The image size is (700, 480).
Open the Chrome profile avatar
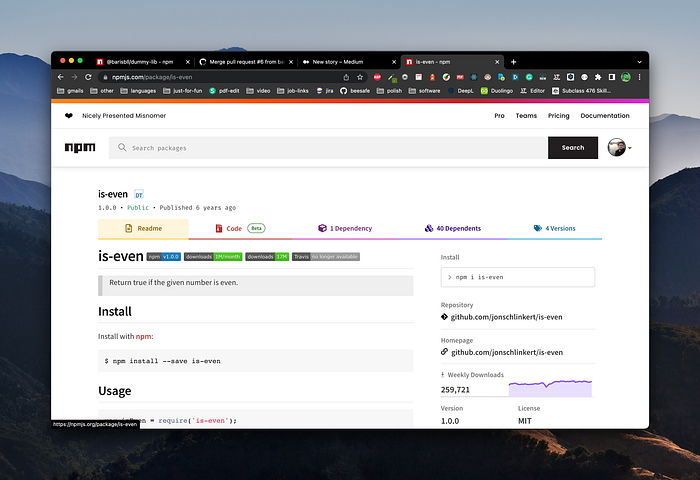[626, 77]
